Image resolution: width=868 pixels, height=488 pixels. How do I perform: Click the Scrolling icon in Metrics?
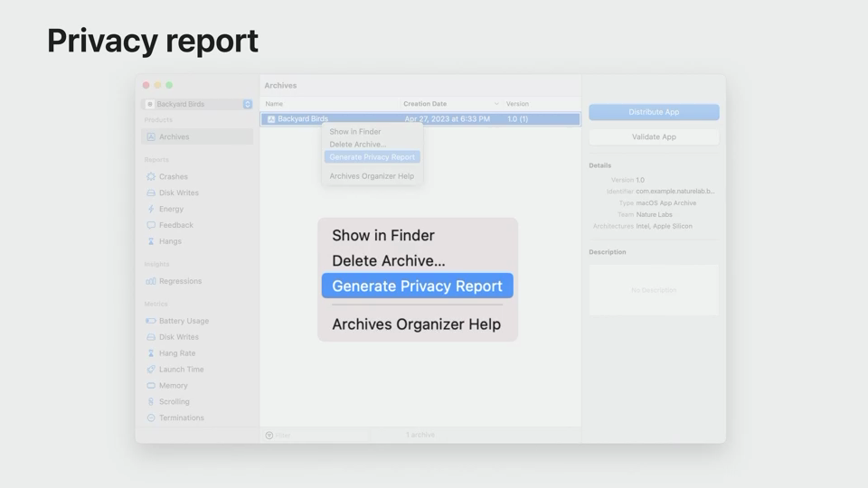coord(151,401)
